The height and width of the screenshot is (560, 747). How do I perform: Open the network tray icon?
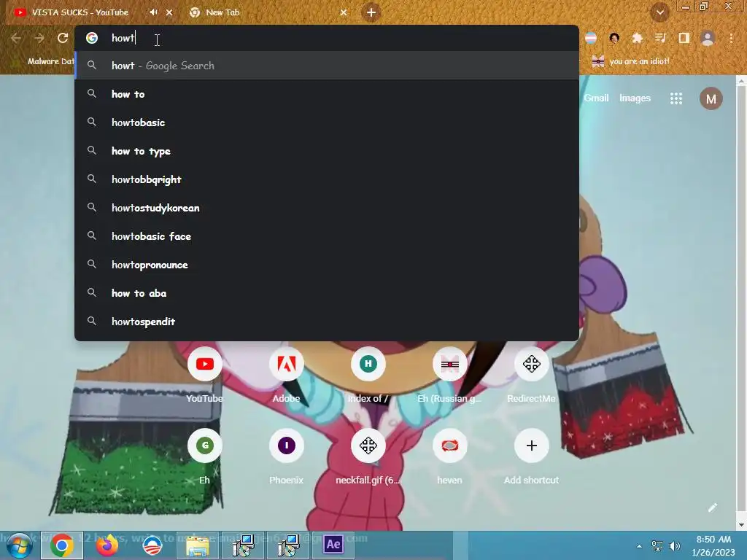point(657,546)
